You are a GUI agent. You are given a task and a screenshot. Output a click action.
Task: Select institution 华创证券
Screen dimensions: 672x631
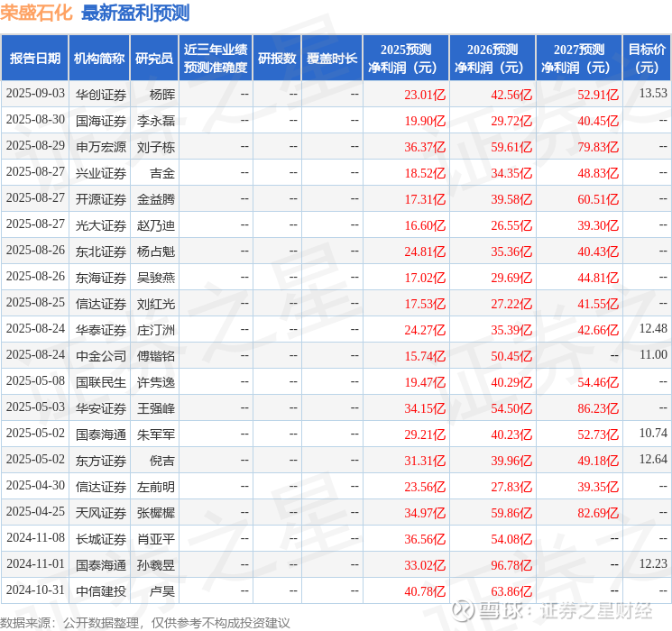click(101, 95)
